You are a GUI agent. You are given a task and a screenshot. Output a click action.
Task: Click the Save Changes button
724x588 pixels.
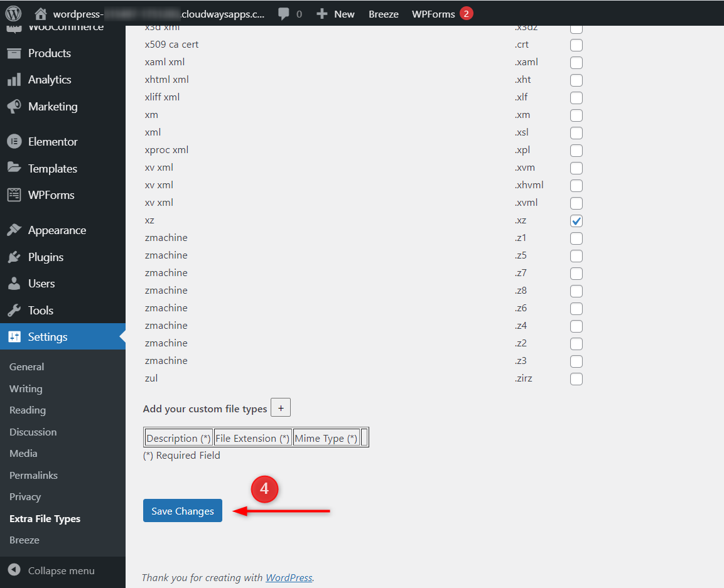point(182,511)
